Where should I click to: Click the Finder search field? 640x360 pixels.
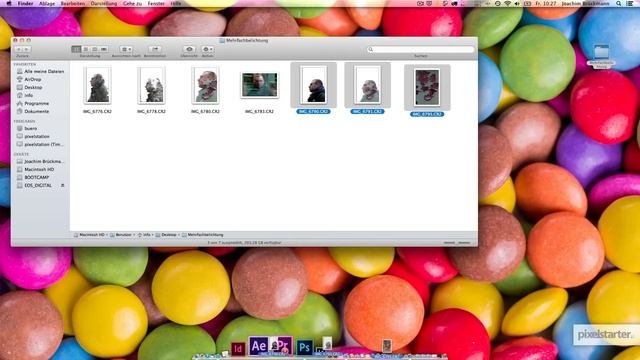(420, 49)
